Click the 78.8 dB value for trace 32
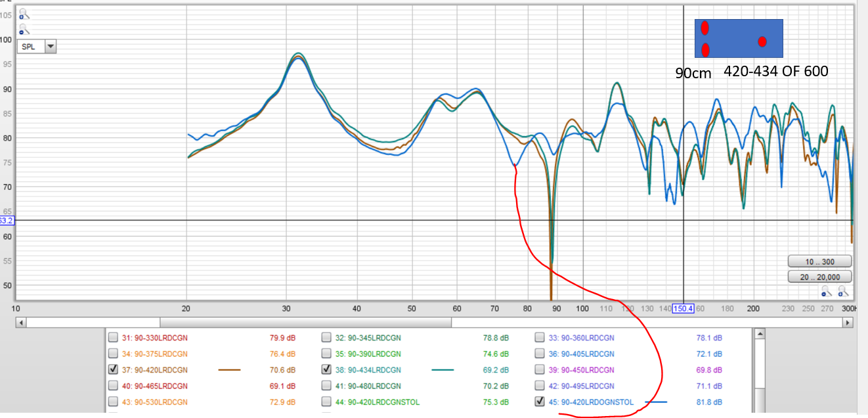Image resolution: width=868 pixels, height=418 pixels. point(496,338)
